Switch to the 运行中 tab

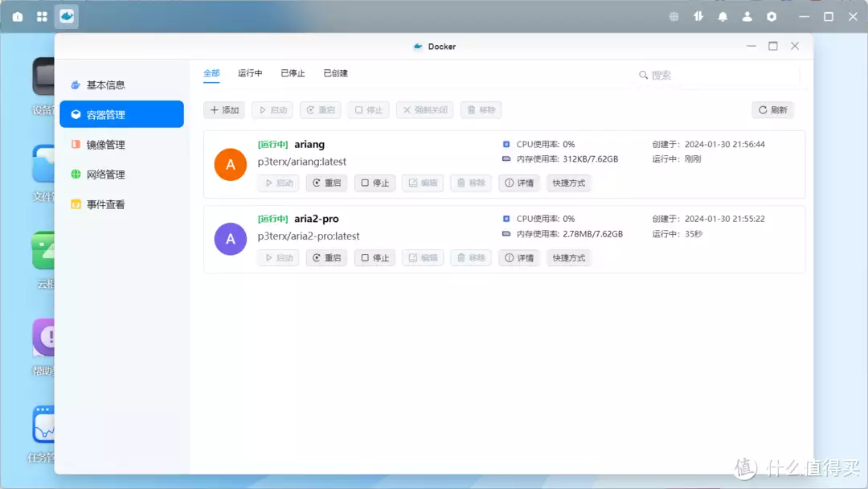(x=250, y=73)
